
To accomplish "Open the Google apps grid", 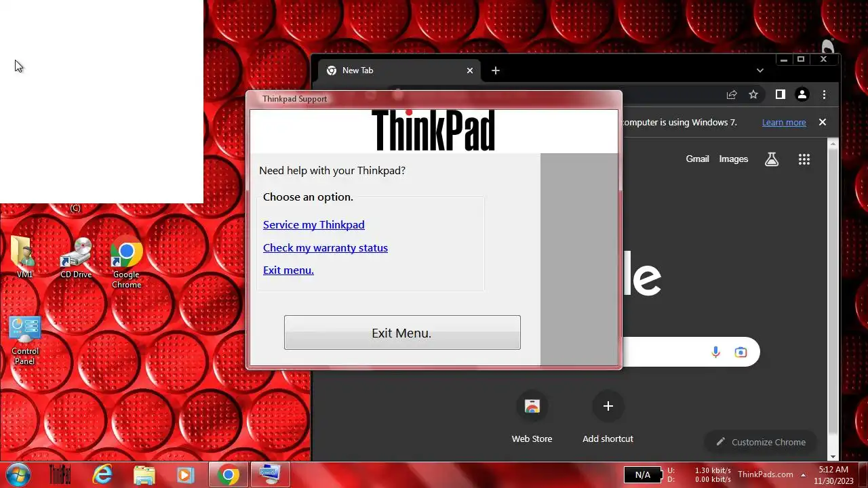I will (804, 159).
